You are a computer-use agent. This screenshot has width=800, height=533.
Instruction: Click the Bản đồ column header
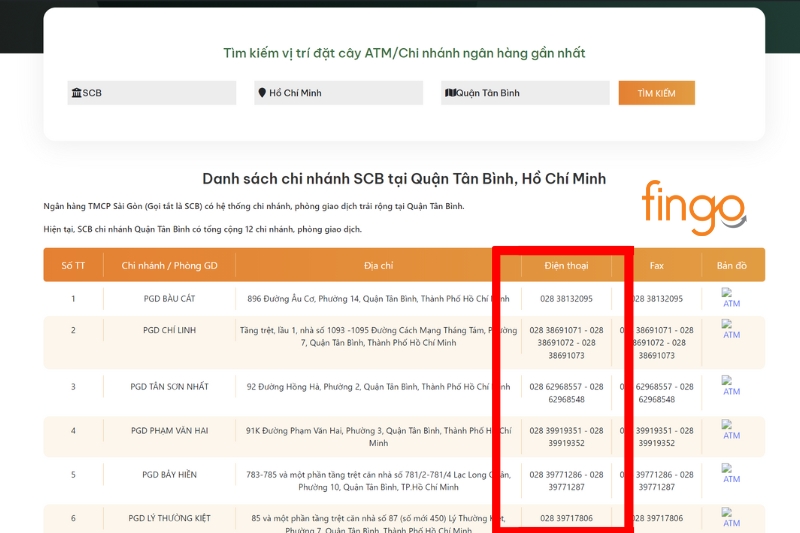(732, 265)
